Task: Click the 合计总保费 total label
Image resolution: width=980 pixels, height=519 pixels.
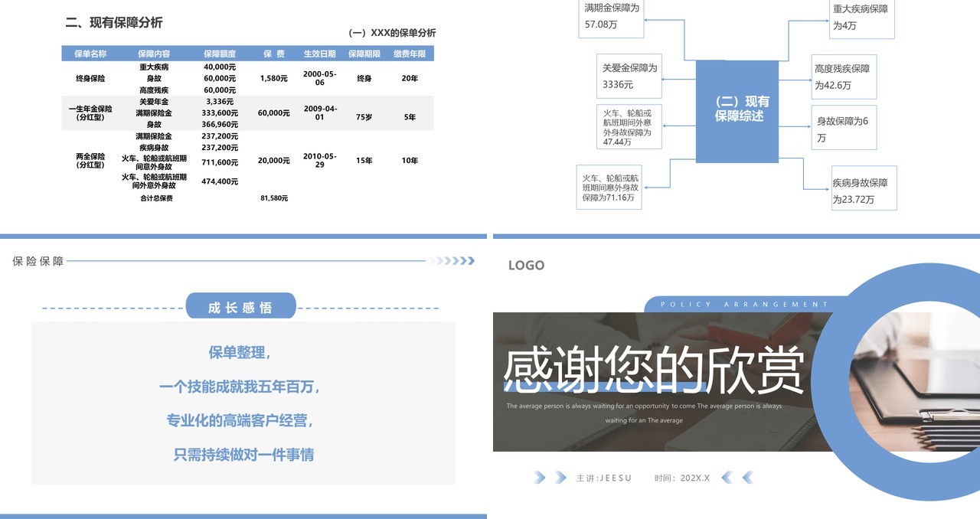Action: tap(156, 198)
